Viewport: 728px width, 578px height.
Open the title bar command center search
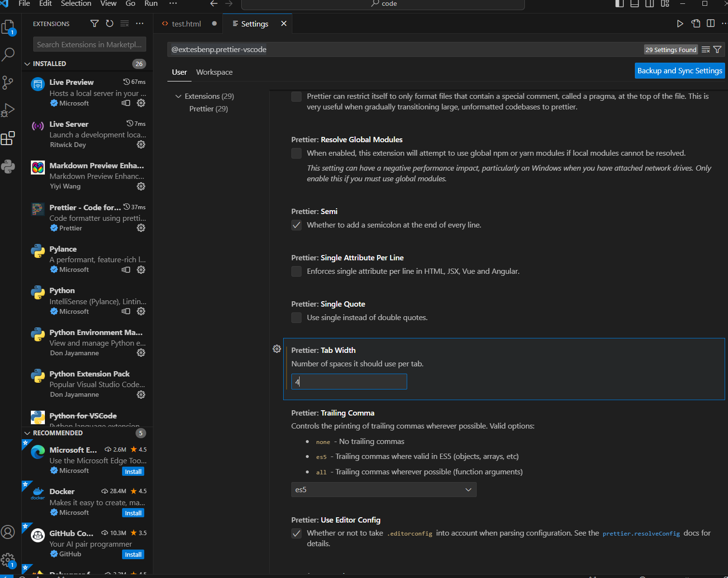pyautogui.click(x=383, y=4)
